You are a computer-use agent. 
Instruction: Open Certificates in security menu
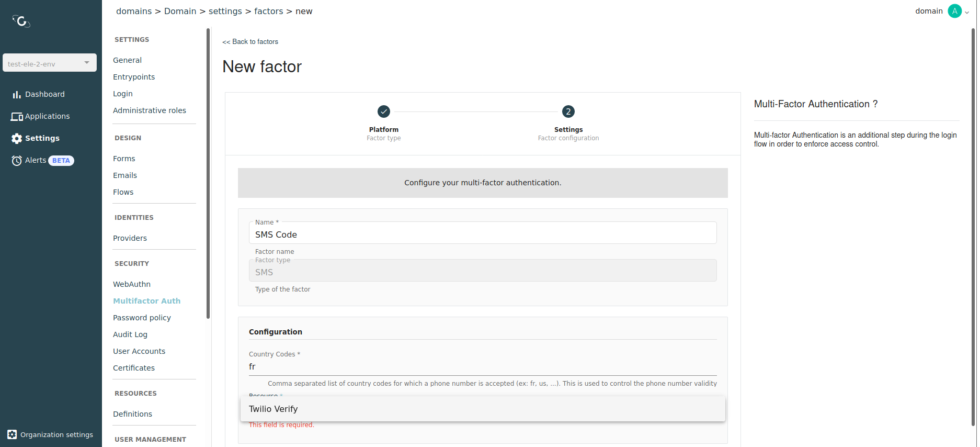point(134,368)
